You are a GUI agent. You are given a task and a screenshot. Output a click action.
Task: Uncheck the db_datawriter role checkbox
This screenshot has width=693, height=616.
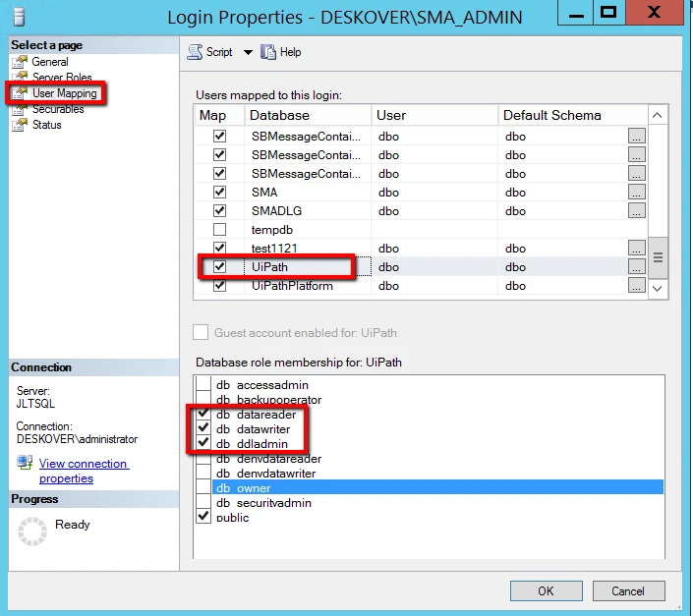203,428
